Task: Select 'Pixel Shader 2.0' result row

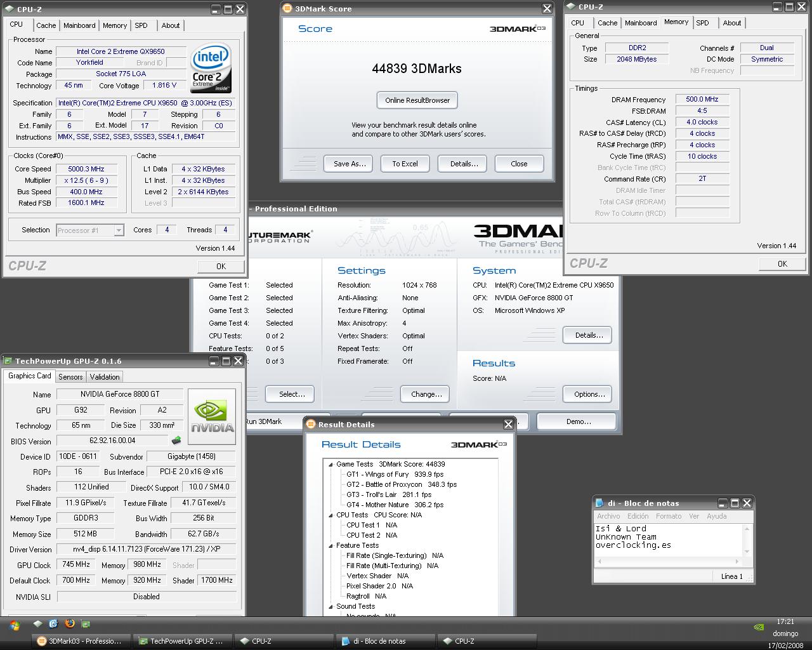Action: point(379,586)
